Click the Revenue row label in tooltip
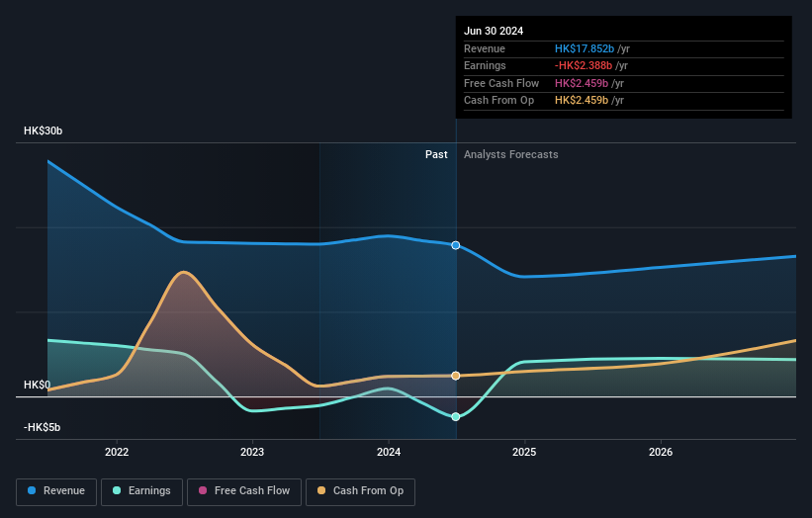The height and width of the screenshot is (518, 812). (485, 48)
